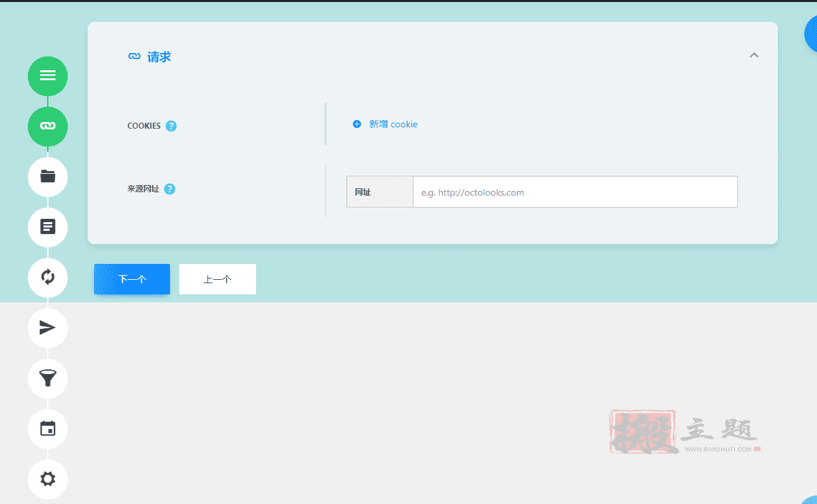This screenshot has width=817, height=504.
Task: Click the 上一个 button
Action: click(218, 279)
